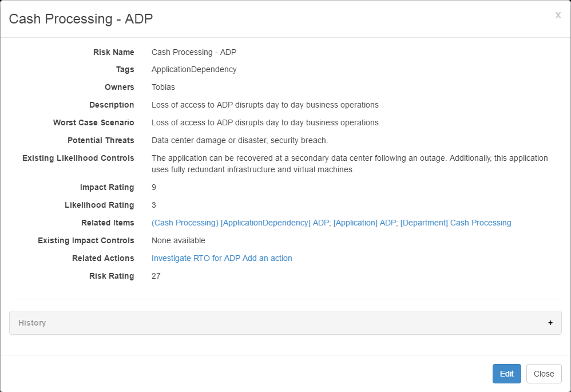Select the dialog title Cash Processing - ADP
This screenshot has height=392, width=571.
pyautogui.click(x=81, y=19)
